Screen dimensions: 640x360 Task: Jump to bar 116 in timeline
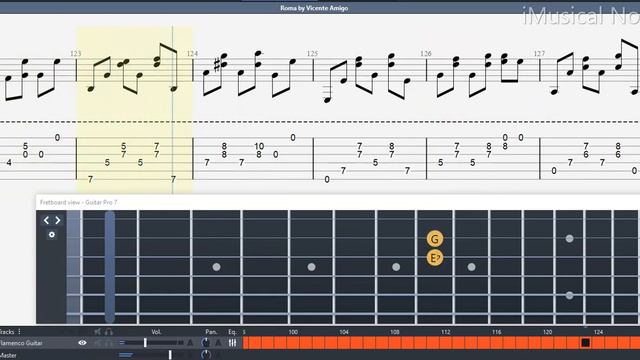click(496, 332)
